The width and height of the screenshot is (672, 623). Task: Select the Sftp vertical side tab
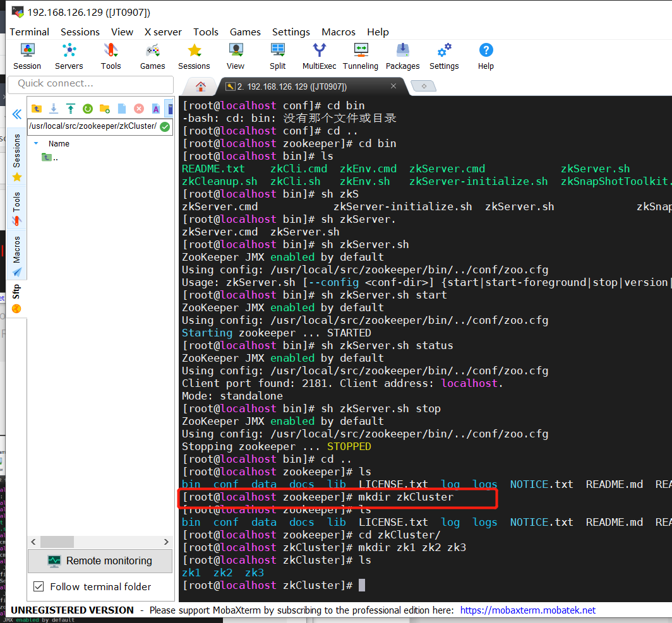[x=16, y=299]
